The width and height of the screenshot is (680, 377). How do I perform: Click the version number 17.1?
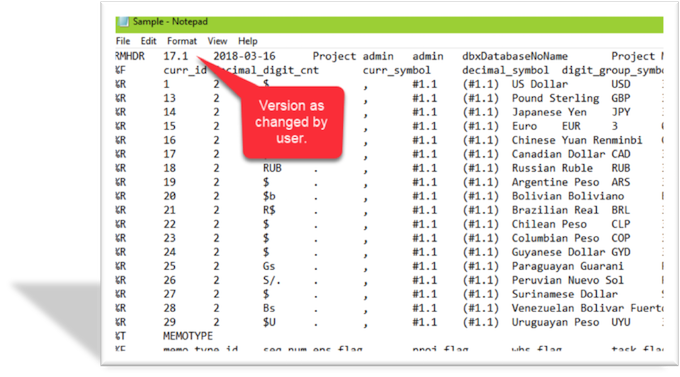coord(176,56)
